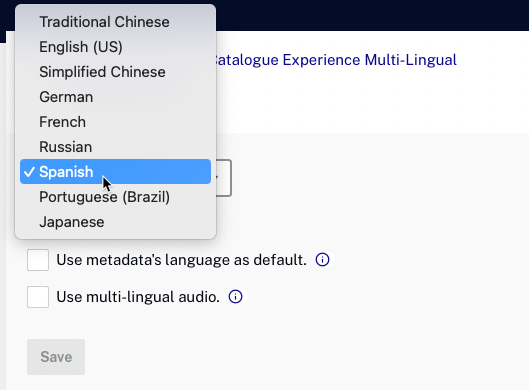This screenshot has width=529, height=390.
Task: Click the disabled Save button
Action: 56,357
